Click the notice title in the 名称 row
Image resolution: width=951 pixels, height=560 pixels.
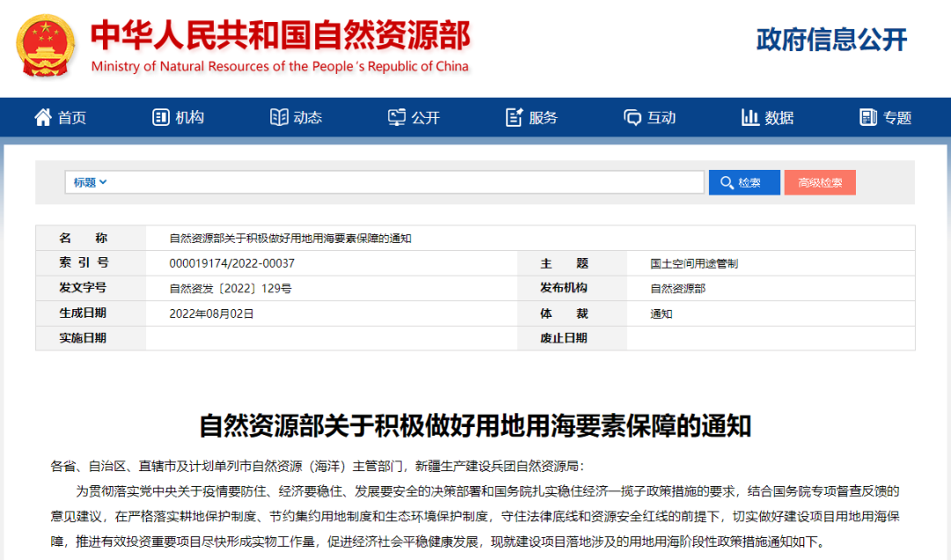click(291, 238)
